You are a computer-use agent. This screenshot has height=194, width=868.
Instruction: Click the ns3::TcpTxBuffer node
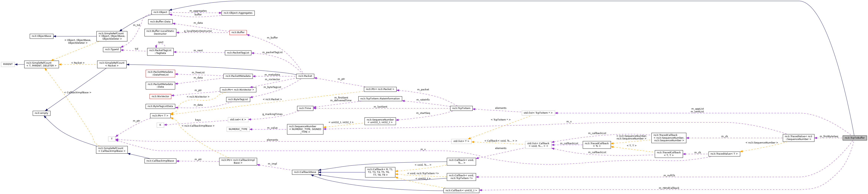(x=854, y=138)
